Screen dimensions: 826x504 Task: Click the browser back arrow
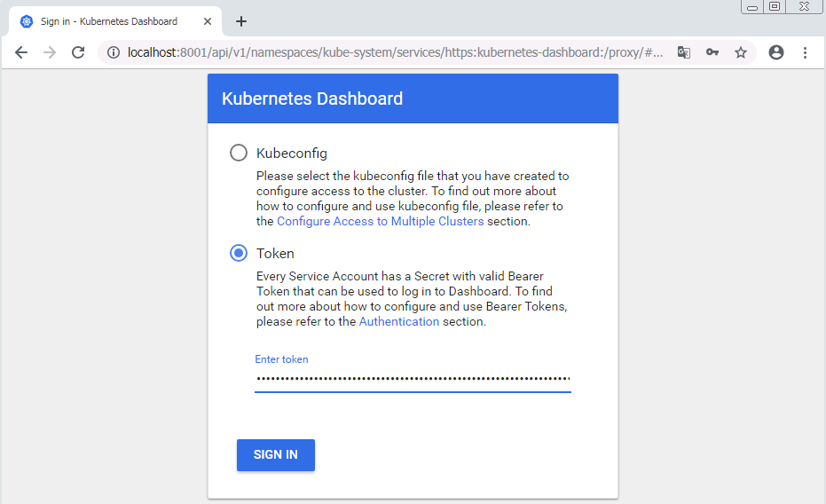click(x=21, y=52)
